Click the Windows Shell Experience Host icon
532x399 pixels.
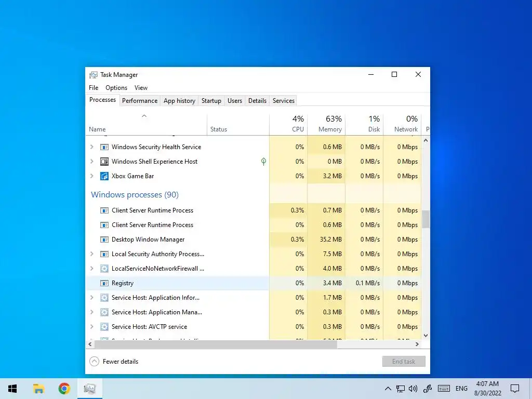[x=104, y=162]
